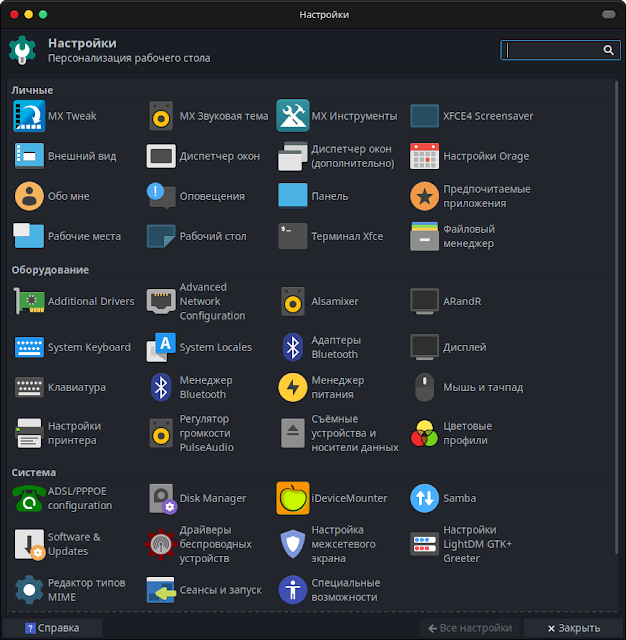The image size is (626, 640).
Task: Click the search magnifier icon
Action: [608, 50]
